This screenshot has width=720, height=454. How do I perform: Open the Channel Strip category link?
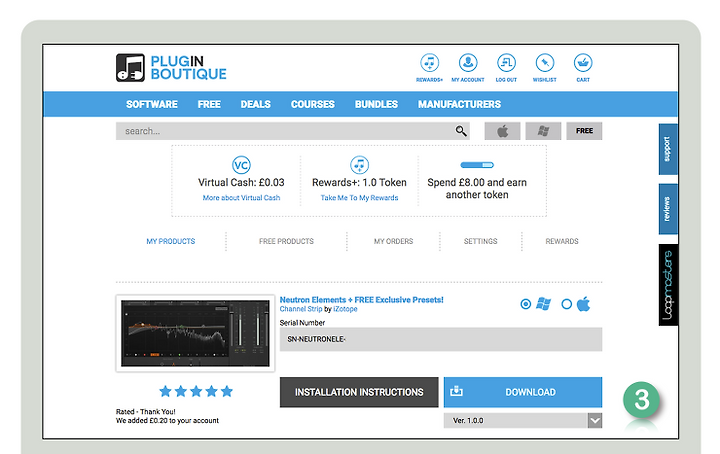(x=301, y=309)
